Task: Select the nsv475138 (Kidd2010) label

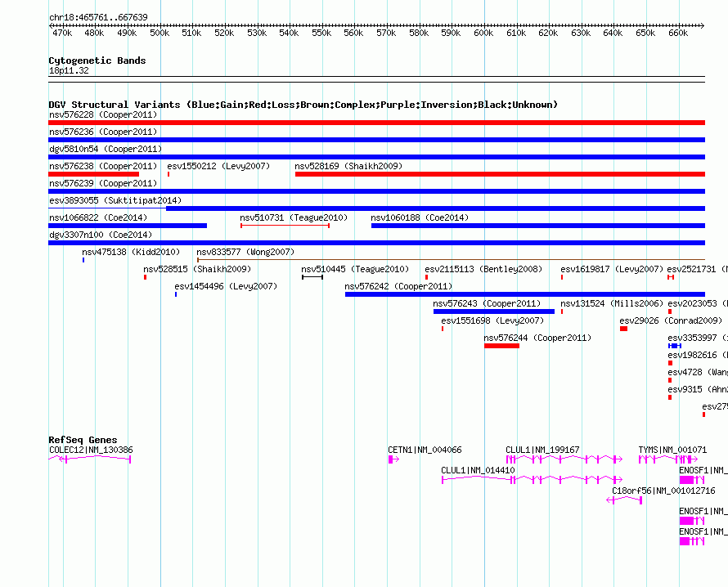Action: coord(131,252)
